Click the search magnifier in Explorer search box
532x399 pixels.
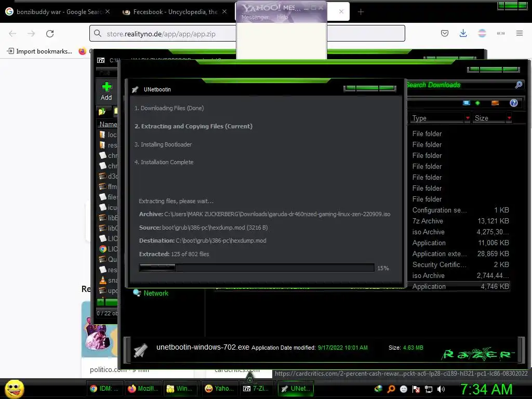coord(518,85)
